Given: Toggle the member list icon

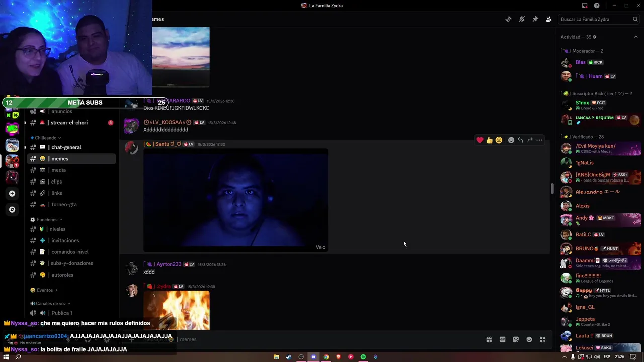Looking at the screenshot, I should click(x=549, y=19).
